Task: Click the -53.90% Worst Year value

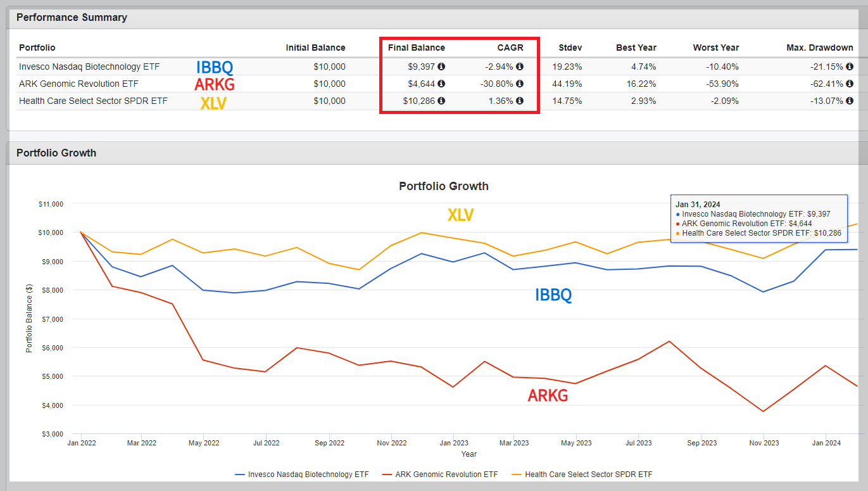Action: click(723, 84)
